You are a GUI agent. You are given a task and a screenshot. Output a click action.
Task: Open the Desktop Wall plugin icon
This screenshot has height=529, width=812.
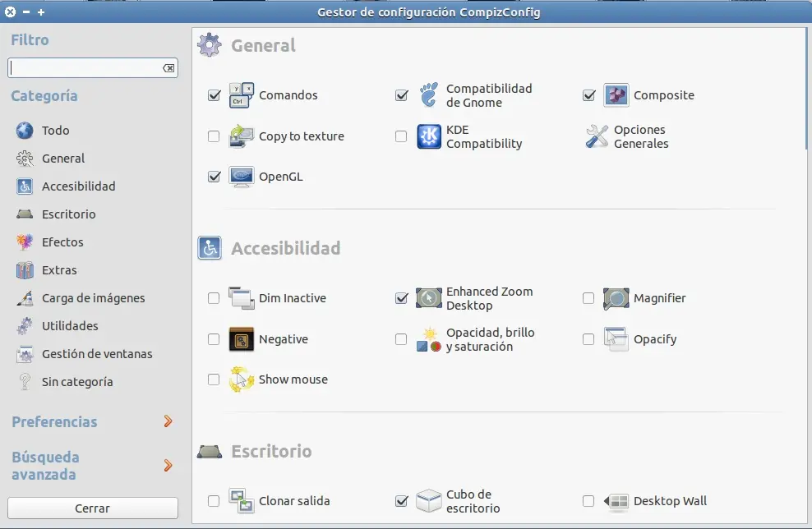[616, 501]
